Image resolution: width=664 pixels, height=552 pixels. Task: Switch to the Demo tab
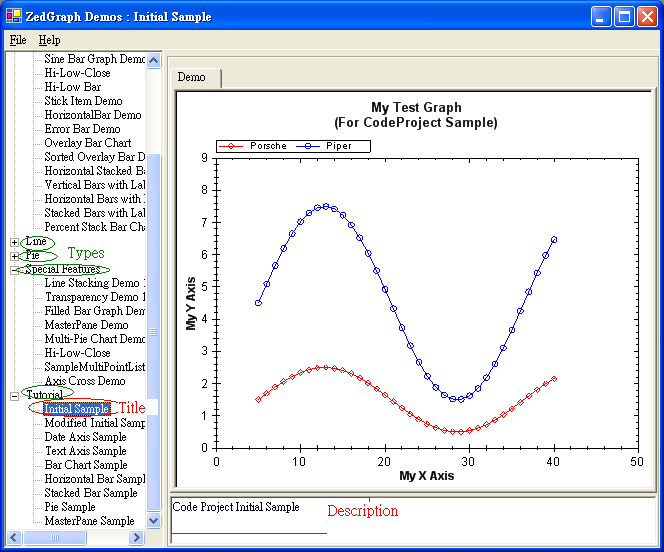click(x=195, y=77)
